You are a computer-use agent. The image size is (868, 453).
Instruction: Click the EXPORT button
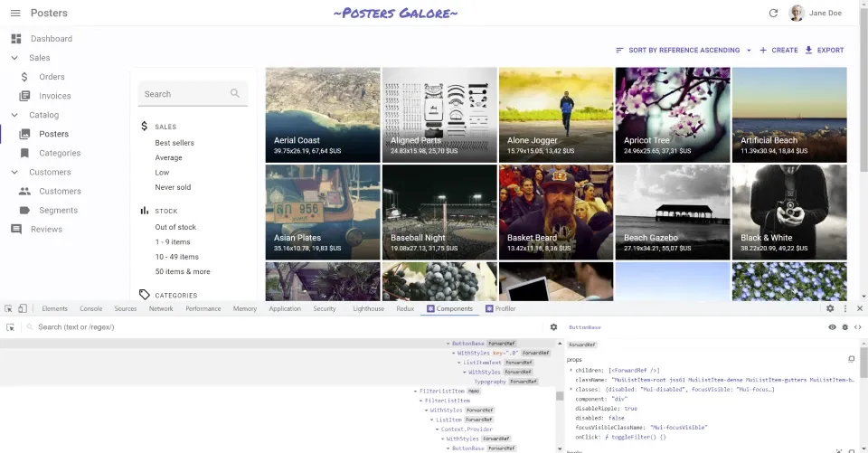coord(825,50)
